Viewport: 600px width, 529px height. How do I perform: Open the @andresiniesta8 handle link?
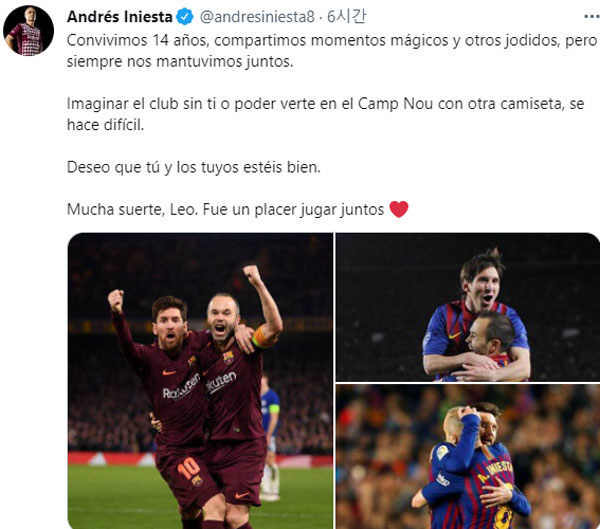click(257, 17)
